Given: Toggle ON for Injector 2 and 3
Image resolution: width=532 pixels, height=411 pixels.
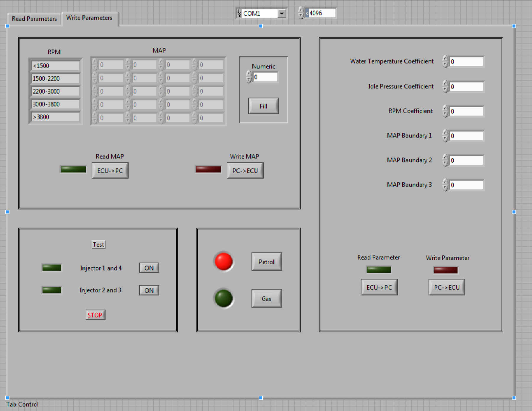Looking at the screenshot, I should pos(149,290).
